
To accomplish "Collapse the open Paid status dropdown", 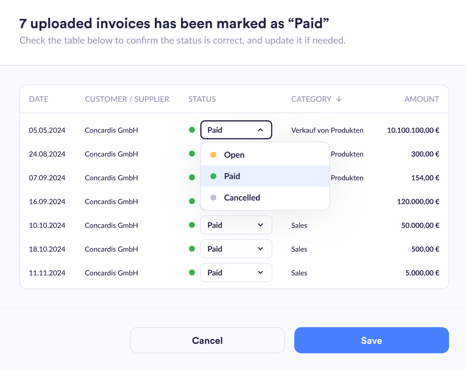I will 236,130.
